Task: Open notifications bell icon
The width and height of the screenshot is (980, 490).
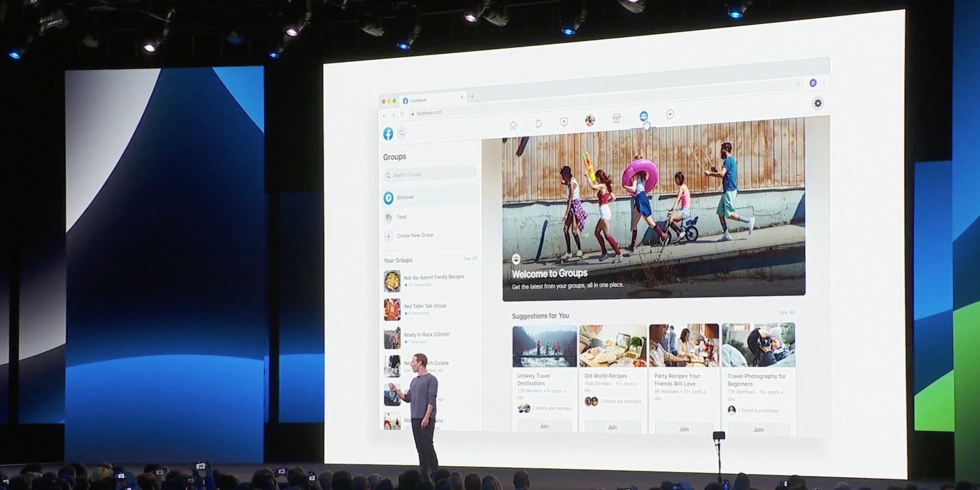Action: (x=538, y=123)
